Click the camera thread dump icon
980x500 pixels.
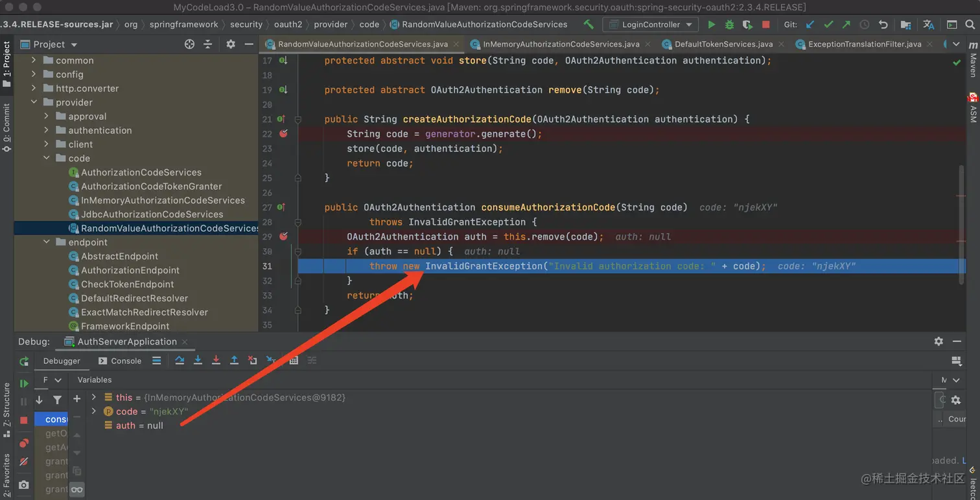24,484
